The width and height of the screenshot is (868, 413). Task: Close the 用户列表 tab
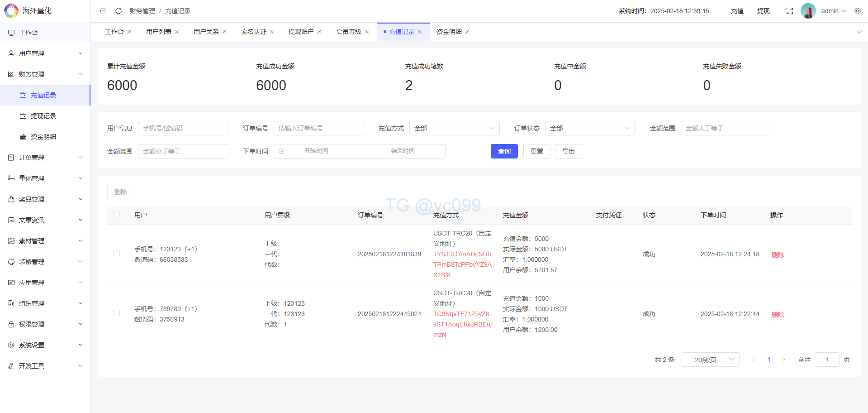click(x=177, y=32)
